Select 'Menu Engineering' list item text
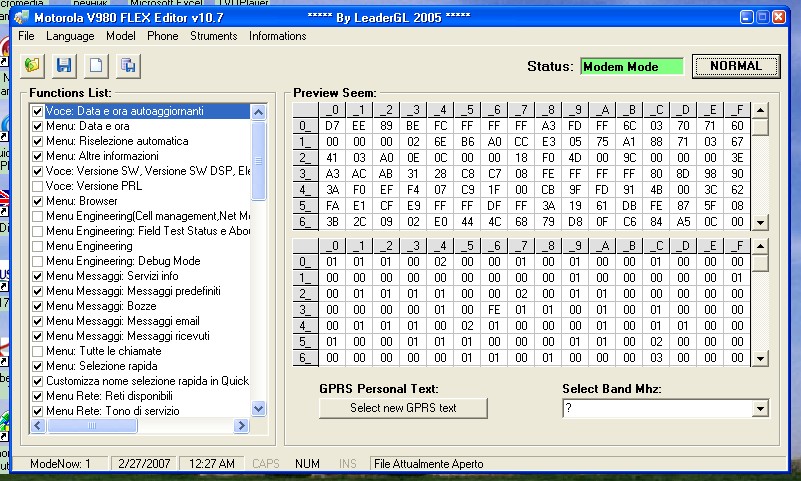The width and height of the screenshot is (801, 481). tap(89, 246)
